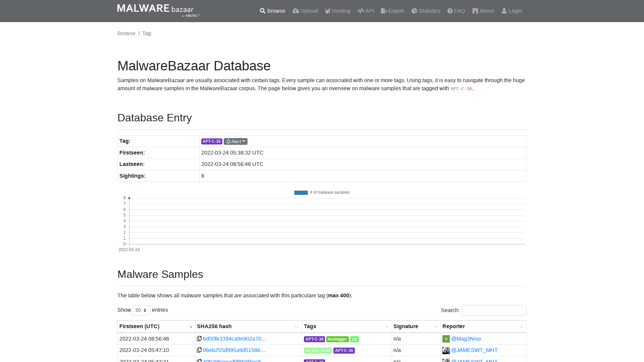Click the timestamp 2022-03-24 05:47:10

(144, 350)
